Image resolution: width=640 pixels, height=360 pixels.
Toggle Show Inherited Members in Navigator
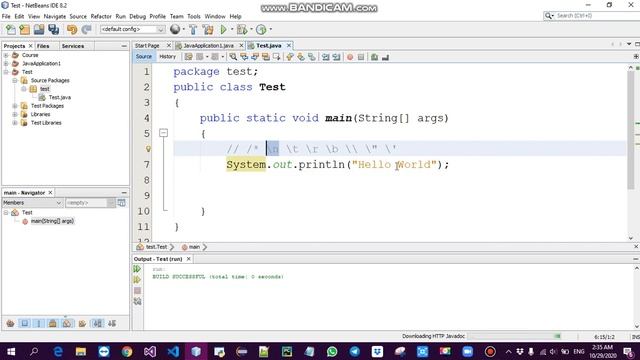pyautogui.click(x=10, y=324)
